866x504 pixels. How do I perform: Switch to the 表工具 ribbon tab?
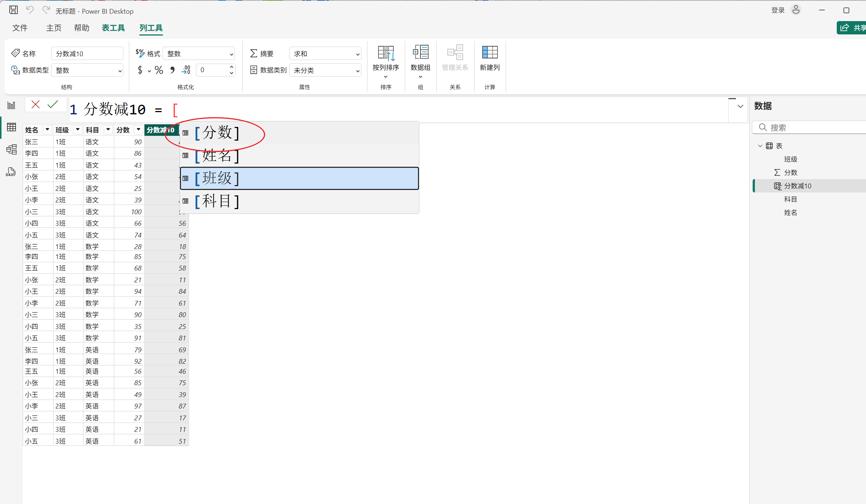pos(113,28)
